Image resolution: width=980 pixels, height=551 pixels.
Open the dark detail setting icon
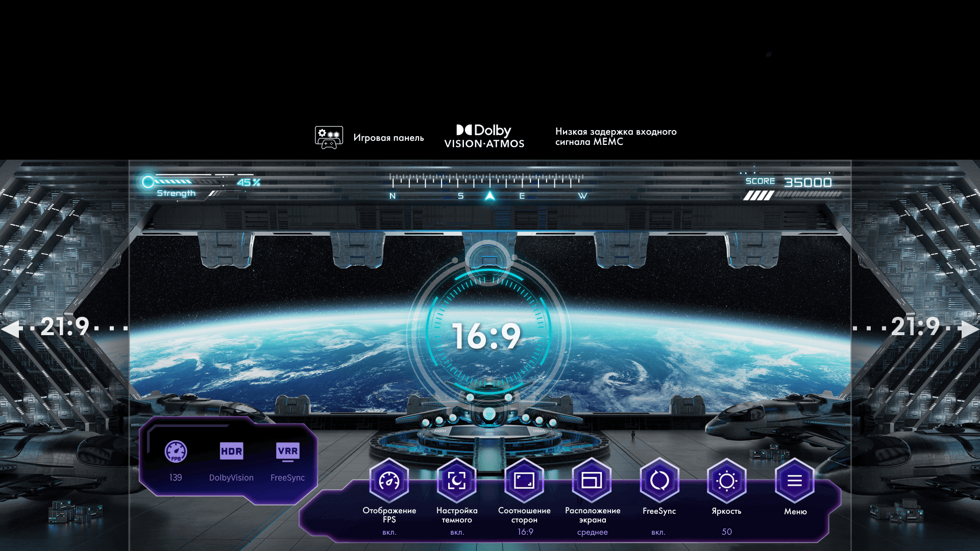457,481
